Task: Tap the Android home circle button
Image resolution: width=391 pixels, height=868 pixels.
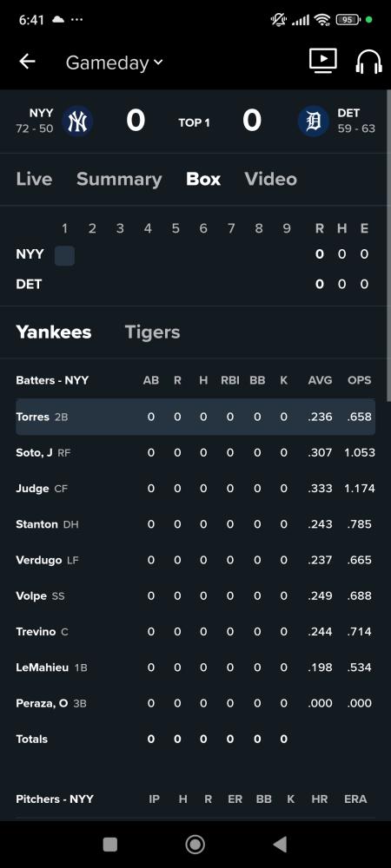Action: [x=195, y=845]
